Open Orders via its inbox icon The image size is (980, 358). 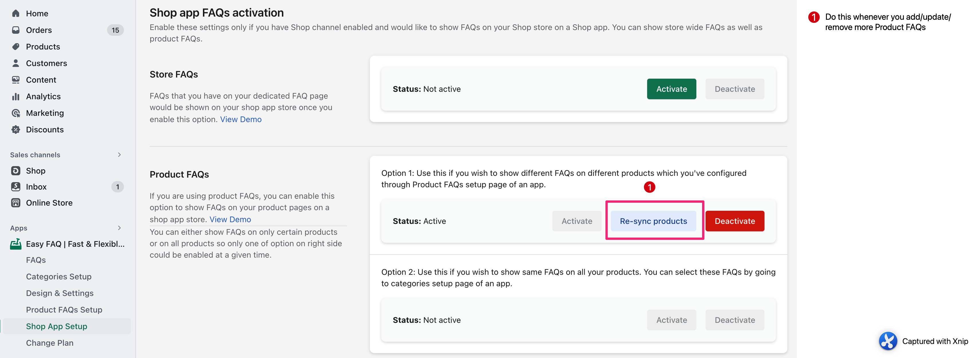(15, 30)
